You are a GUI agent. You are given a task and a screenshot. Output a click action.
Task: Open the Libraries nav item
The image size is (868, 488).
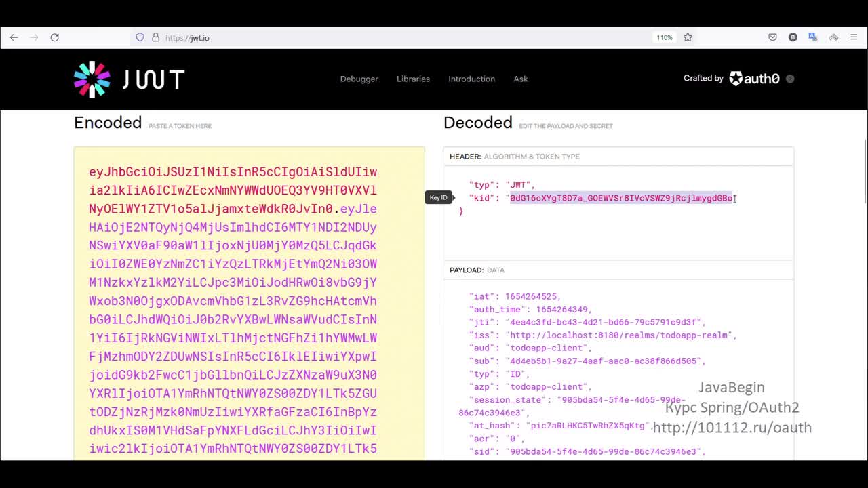(413, 79)
